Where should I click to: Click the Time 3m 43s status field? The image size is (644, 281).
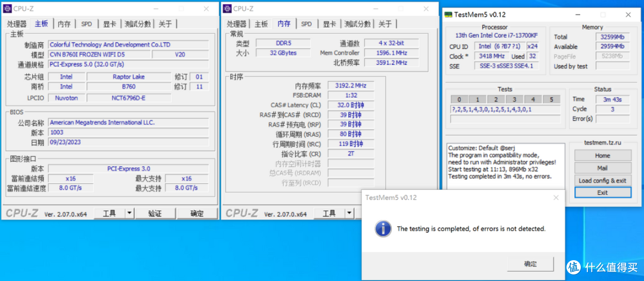coord(612,99)
